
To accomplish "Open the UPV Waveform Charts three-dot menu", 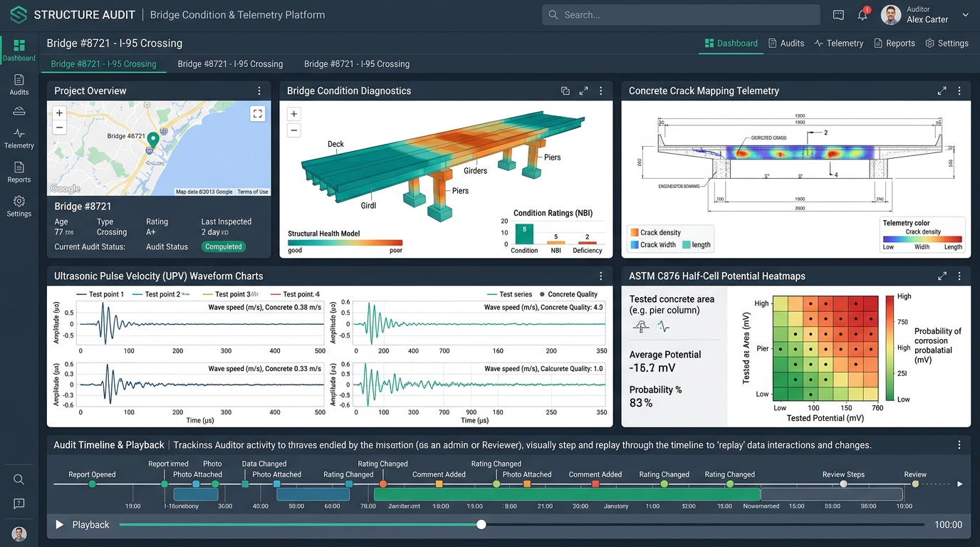I will tap(601, 276).
